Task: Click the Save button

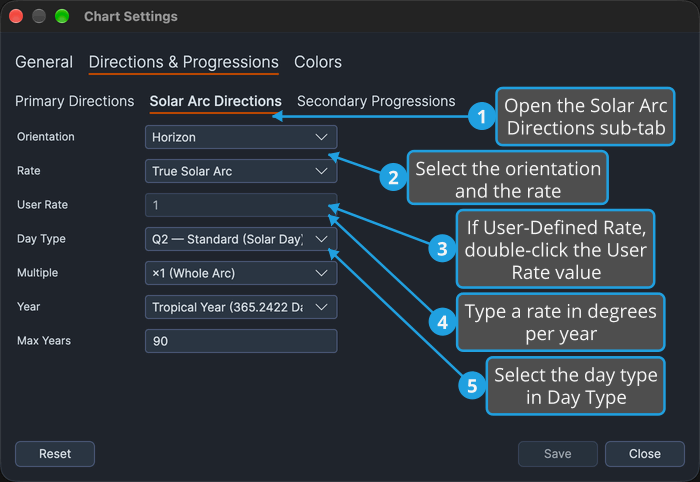Action: coord(558,454)
